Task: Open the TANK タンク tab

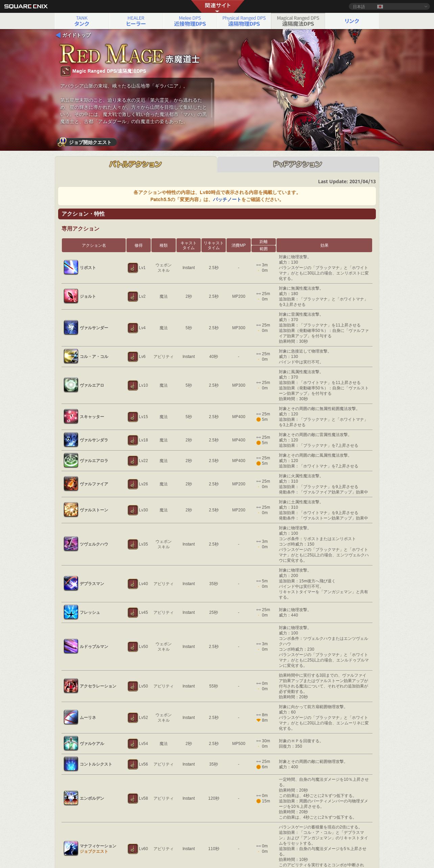Action: point(82,21)
